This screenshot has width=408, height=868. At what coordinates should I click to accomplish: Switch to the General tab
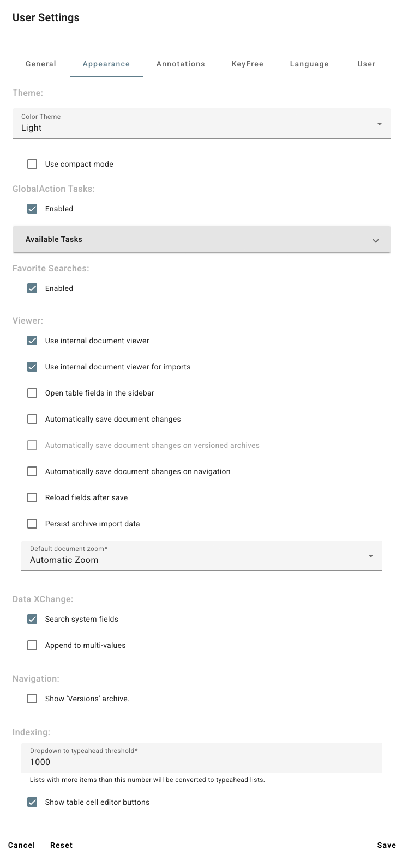(41, 64)
